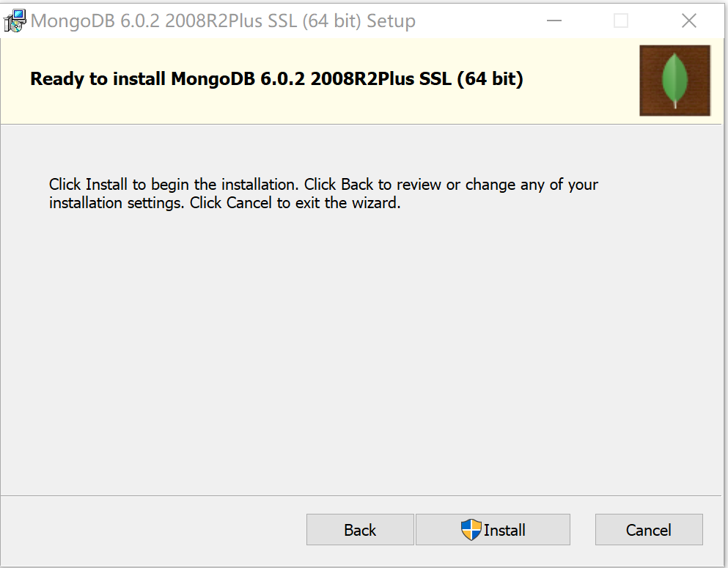Click the installation instructions paragraph
This screenshot has height=568, width=728.
pyautogui.click(x=323, y=193)
